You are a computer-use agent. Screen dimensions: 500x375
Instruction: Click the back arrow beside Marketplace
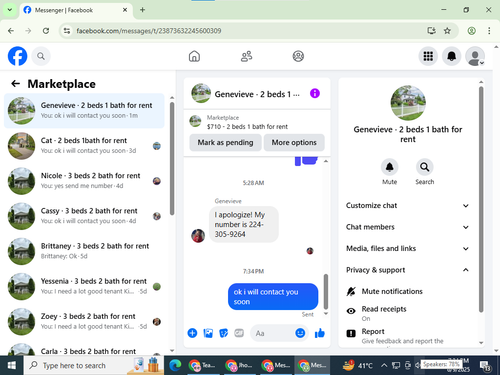pos(15,83)
